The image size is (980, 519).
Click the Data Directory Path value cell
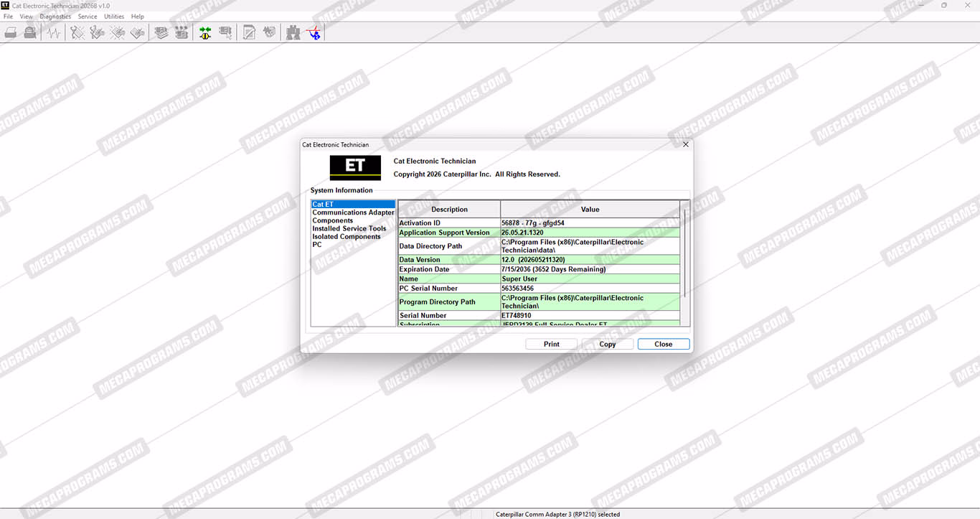(590, 246)
